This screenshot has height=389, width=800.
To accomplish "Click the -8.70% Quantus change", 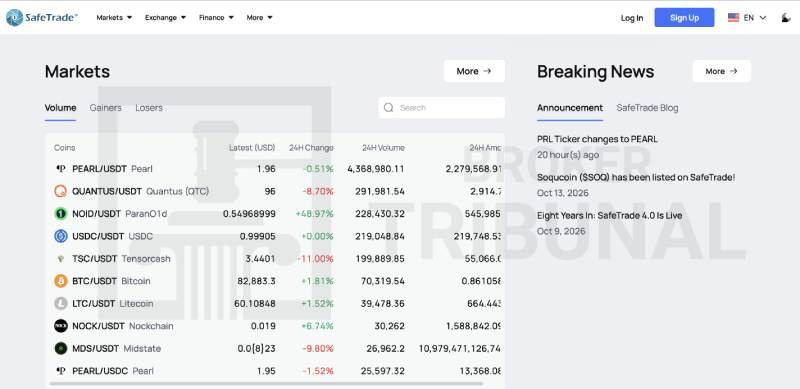I will coord(318,191).
